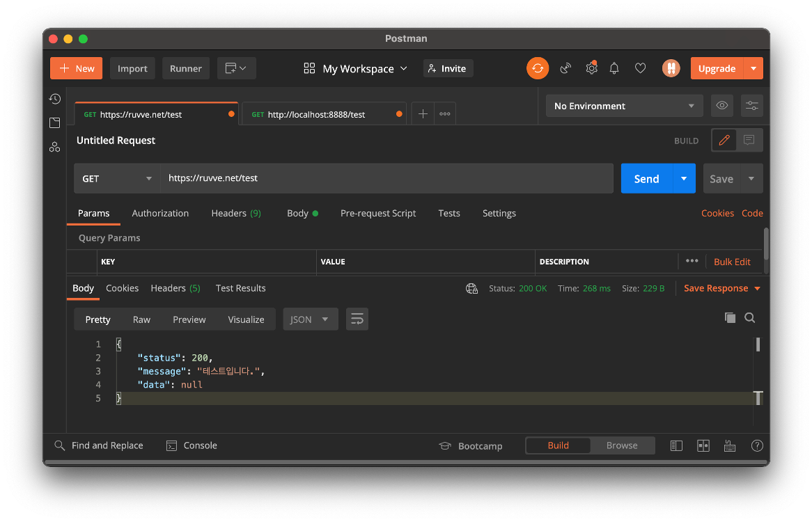812x522 pixels.
Task: Open the notifications bell
Action: [614, 68]
